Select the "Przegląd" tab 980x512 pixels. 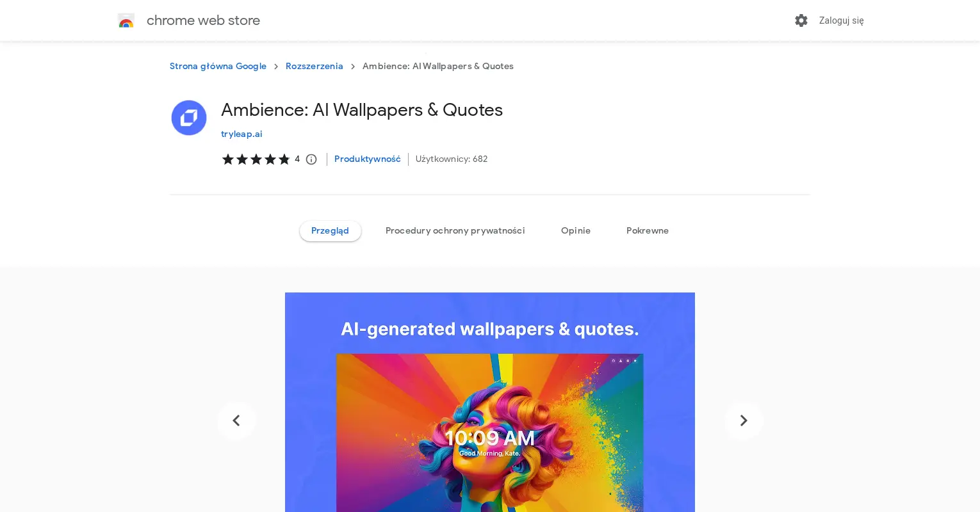click(x=330, y=231)
